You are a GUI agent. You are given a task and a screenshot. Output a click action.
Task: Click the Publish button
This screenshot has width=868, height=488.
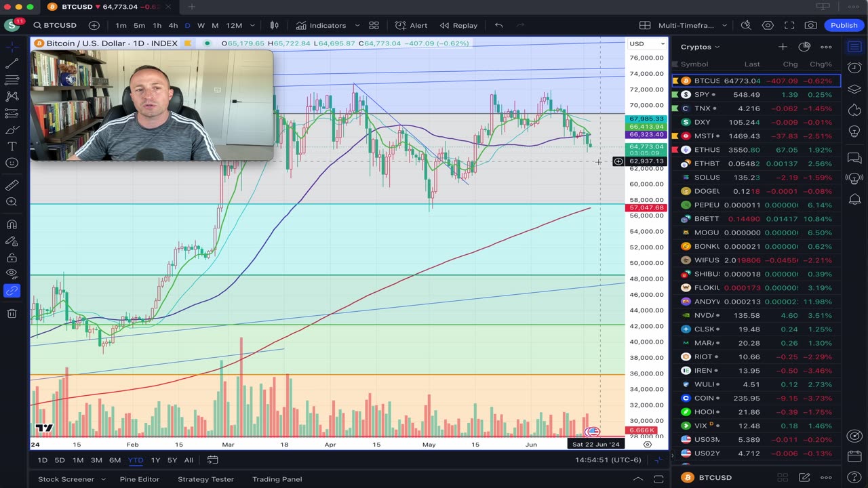844,25
